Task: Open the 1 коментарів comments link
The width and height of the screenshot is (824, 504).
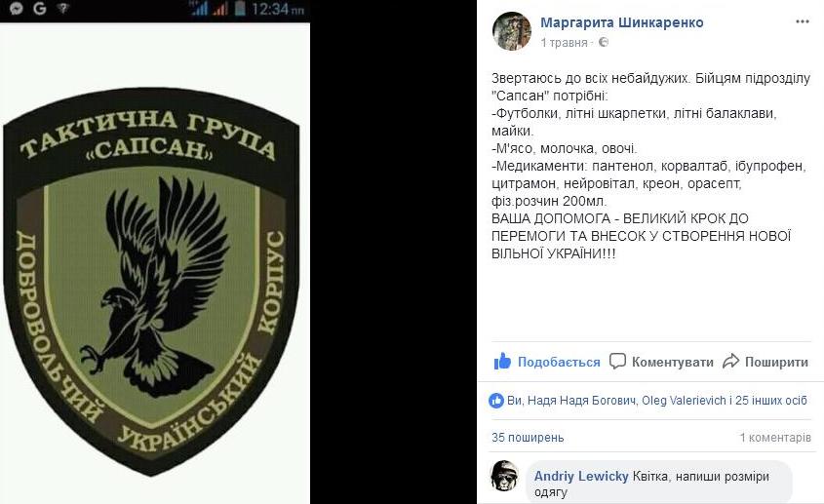Action: coord(775,438)
